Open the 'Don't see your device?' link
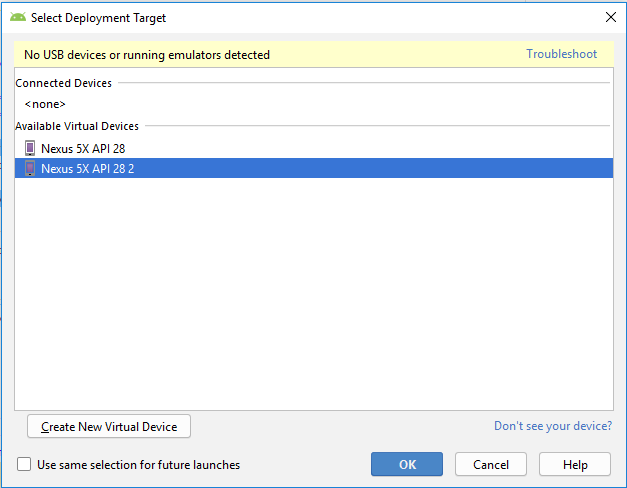Screen dimensions: 627x488 pos(552,426)
